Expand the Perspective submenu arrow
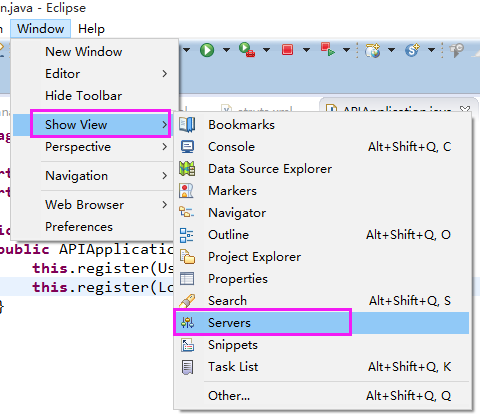This screenshot has width=480, height=414. tap(164, 147)
